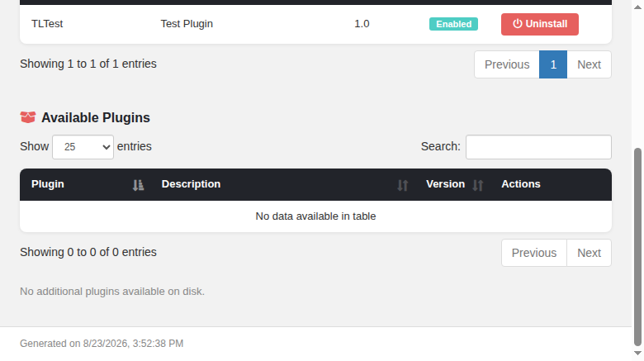Go to Next page of installed plugins
Viewport: 644px width, 361px height.
589,64
